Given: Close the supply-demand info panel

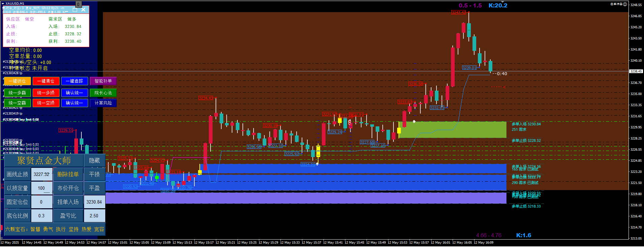Looking at the screenshot, I should pos(83,10).
